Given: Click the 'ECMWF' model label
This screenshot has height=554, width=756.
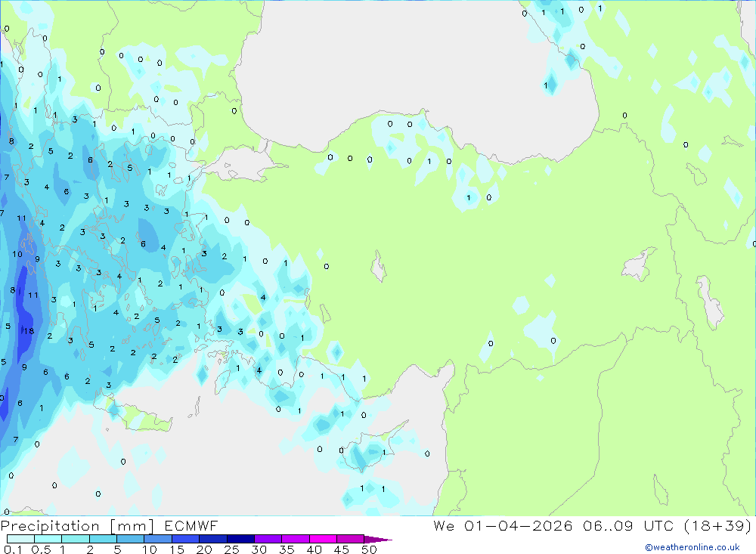Looking at the screenshot, I should [x=191, y=525].
